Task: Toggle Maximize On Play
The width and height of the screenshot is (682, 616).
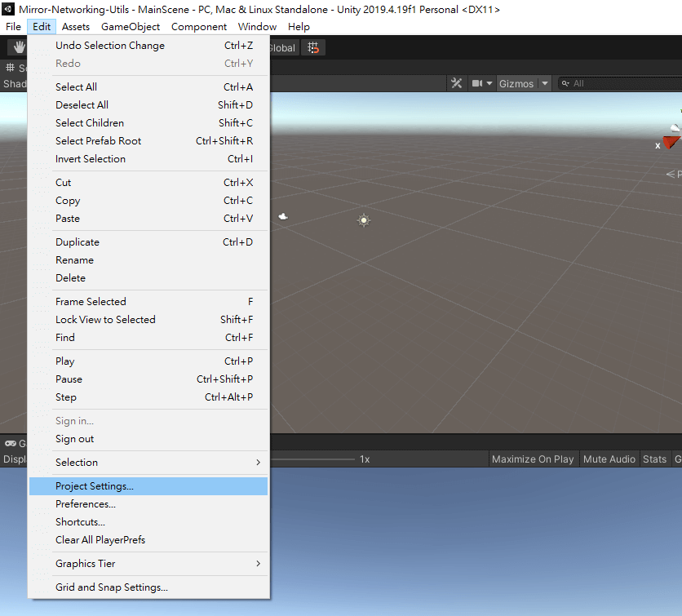Action: coord(533,459)
